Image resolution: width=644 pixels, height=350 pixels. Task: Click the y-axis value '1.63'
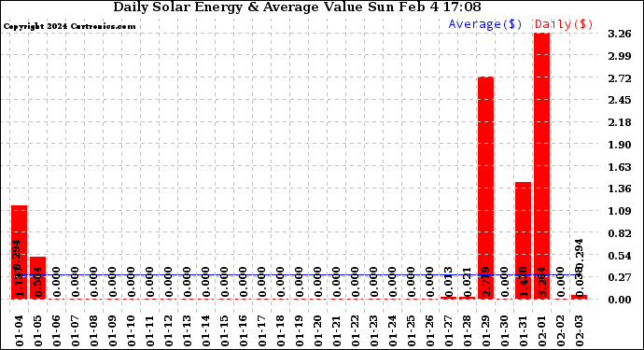click(620, 167)
